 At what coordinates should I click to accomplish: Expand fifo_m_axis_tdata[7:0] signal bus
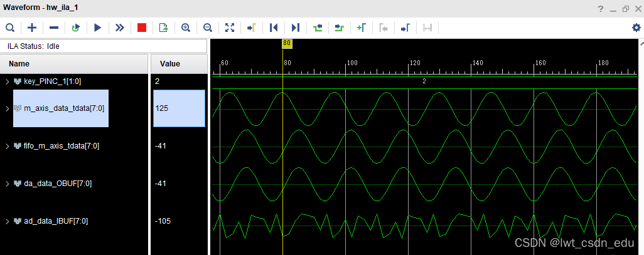(x=7, y=145)
